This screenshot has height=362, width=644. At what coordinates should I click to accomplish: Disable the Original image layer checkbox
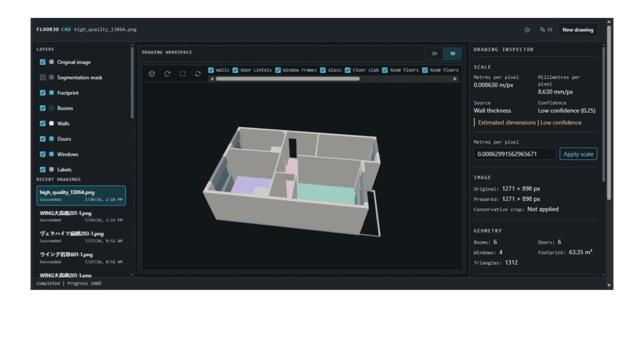point(43,62)
